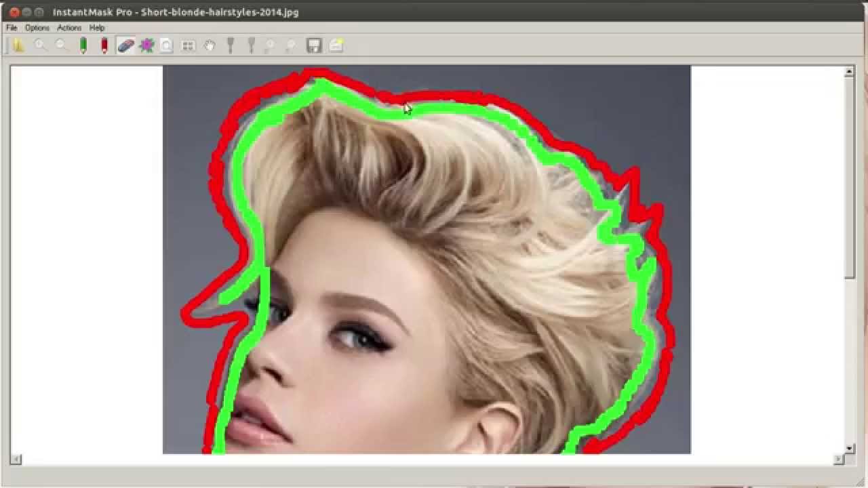Screen dimensions: 868x488
Task: Click the purple gear process icon
Action: coord(146,45)
